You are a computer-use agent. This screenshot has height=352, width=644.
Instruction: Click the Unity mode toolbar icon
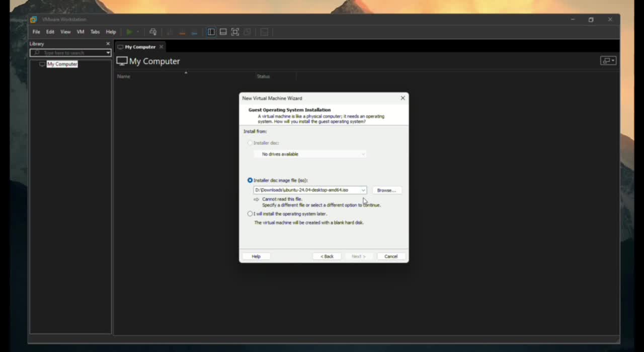[x=247, y=32]
